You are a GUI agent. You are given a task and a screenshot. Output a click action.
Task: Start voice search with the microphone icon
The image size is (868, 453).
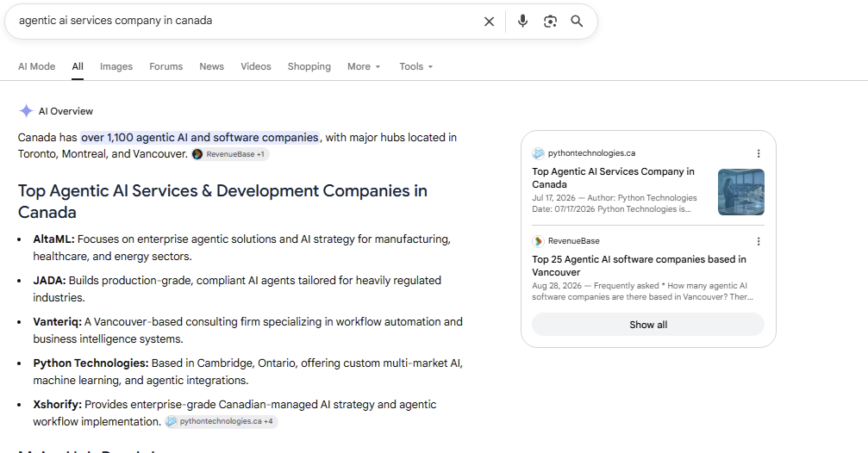522,21
